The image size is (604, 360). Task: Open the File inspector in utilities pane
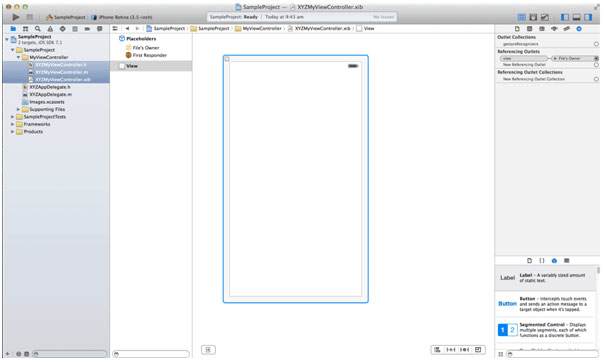click(517, 29)
